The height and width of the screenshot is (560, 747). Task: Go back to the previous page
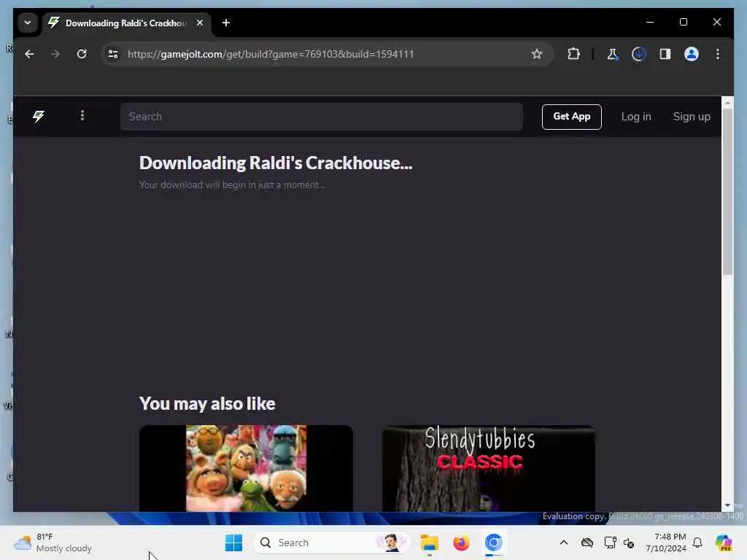click(29, 54)
